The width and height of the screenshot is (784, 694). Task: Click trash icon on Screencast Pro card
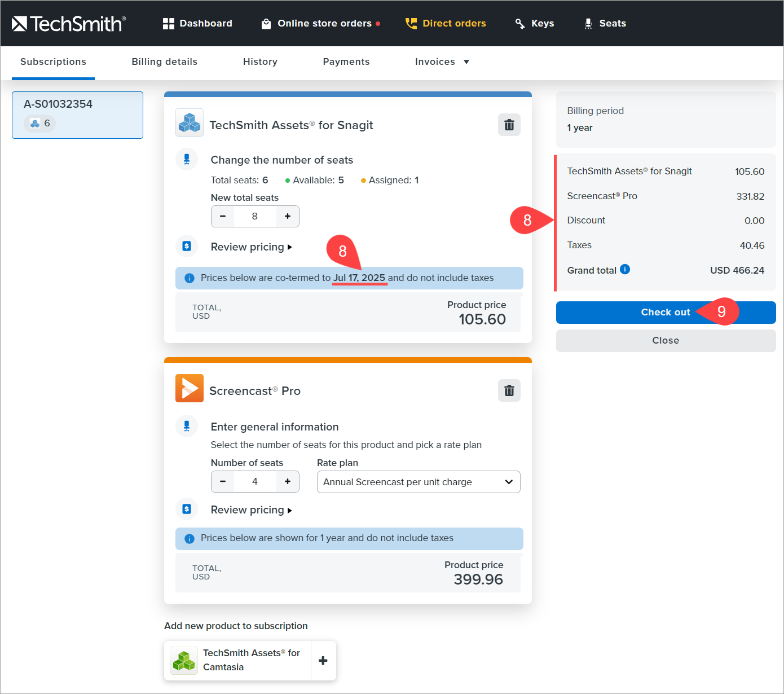point(509,390)
